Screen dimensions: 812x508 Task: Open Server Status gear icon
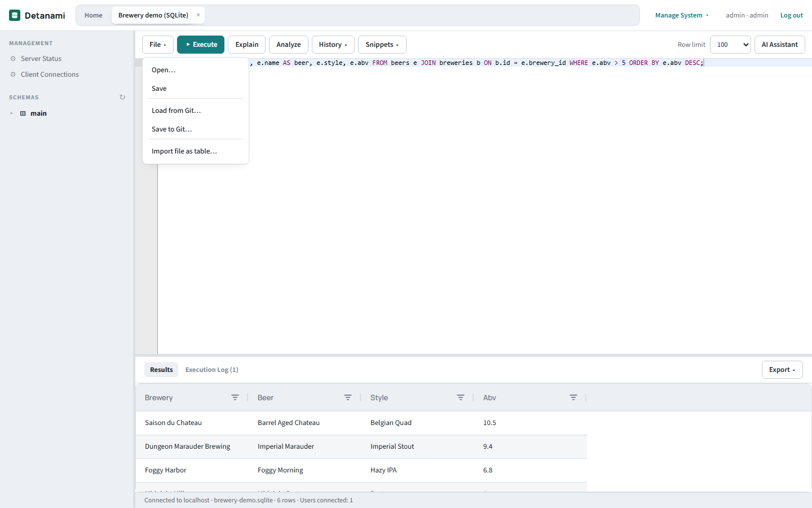coord(13,59)
